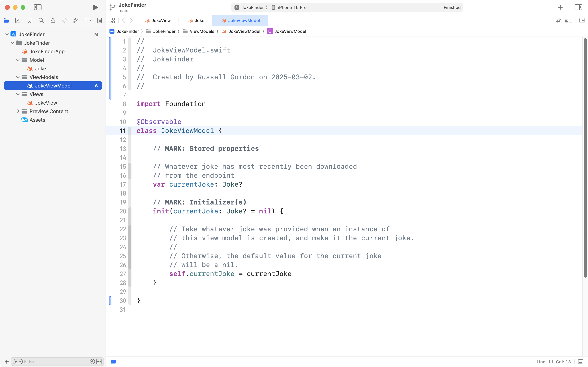The image size is (588, 367).
Task: Open the Find navigator magnifier icon
Action: [x=41, y=20]
